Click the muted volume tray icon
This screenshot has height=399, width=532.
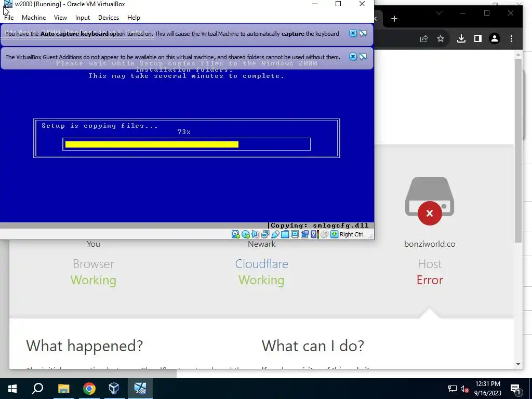click(x=464, y=389)
